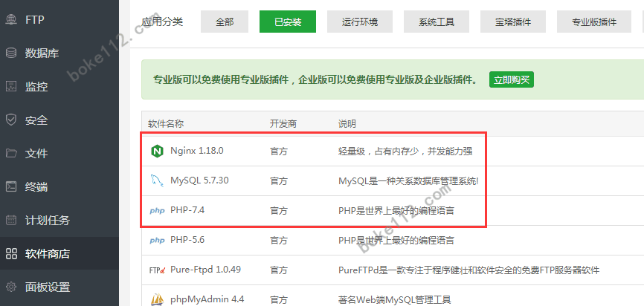Click PureFTPd description text
Viewport: 644px width, 306px height.
pos(469,270)
